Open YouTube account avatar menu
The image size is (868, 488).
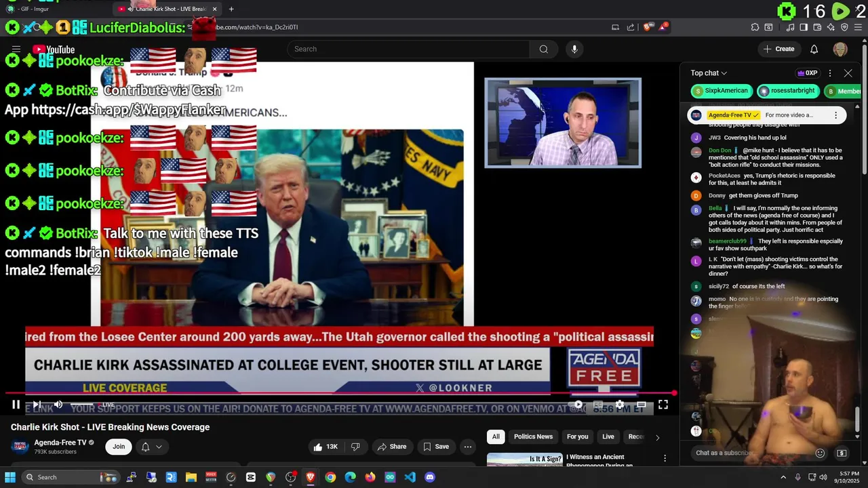tap(840, 49)
